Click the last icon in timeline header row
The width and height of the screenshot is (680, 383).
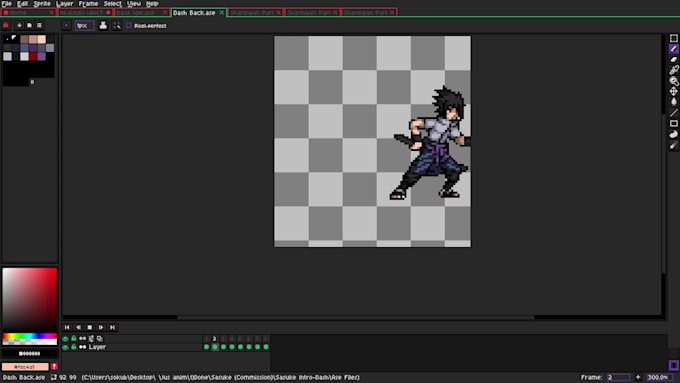pyautogui.click(x=100, y=339)
